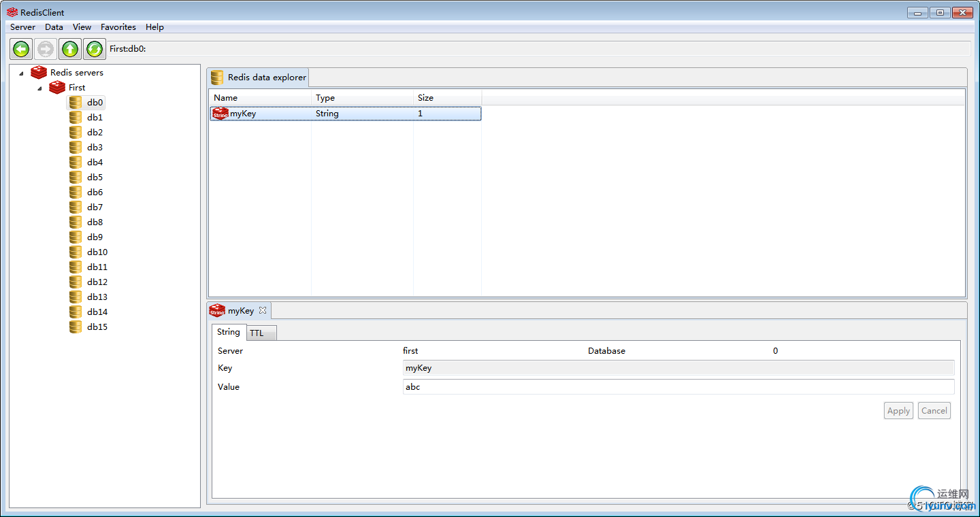980x517 pixels.
Task: Sort by the Name column header
Action: 260,98
